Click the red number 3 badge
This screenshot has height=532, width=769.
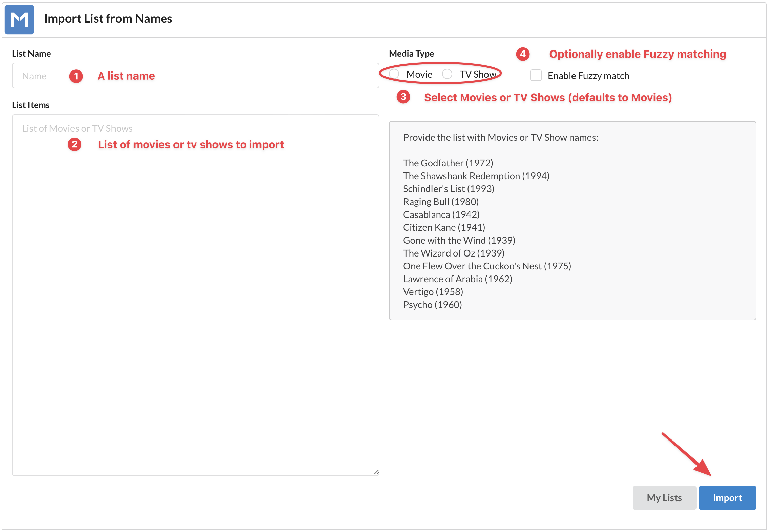[x=403, y=97]
